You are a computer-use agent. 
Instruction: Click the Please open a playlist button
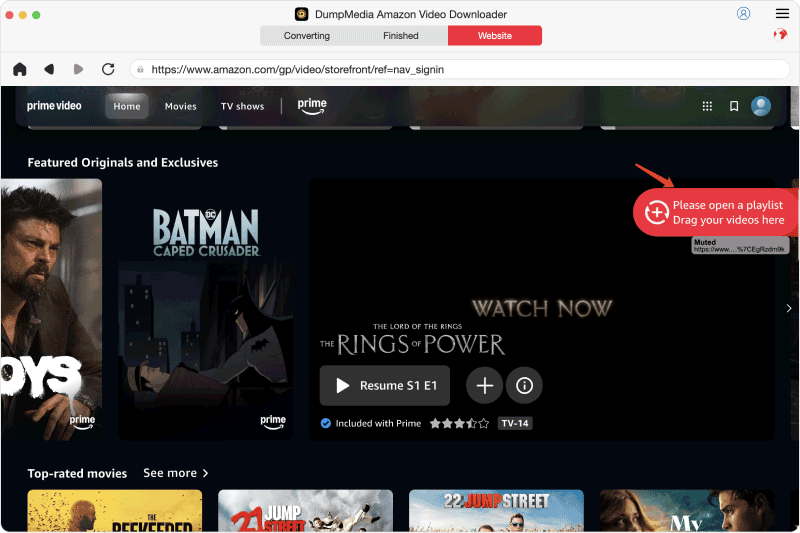coord(716,212)
